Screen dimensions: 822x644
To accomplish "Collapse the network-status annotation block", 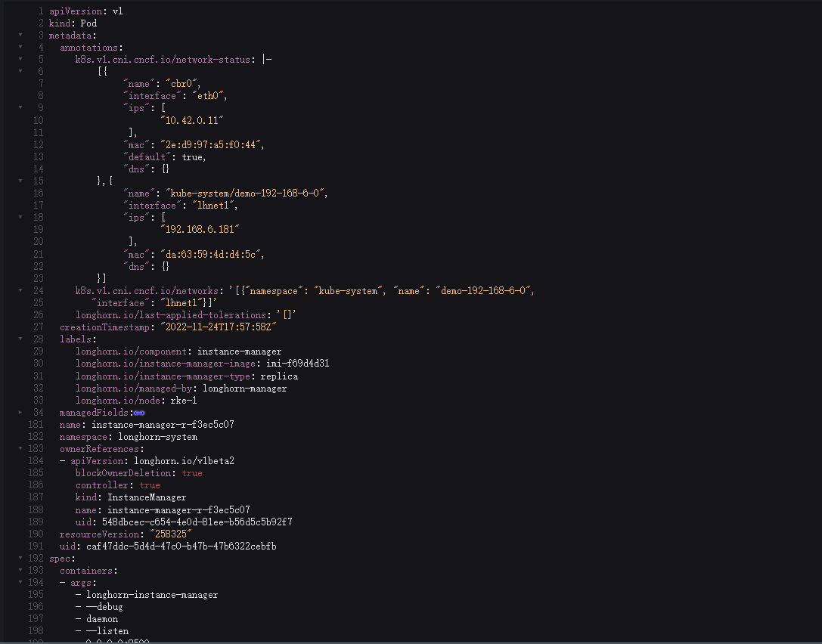I will (21, 59).
